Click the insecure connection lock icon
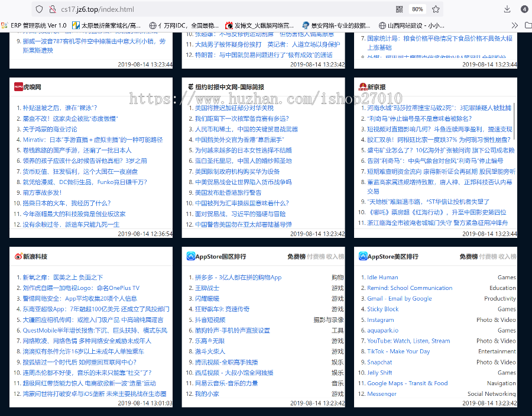Screen dimensions: 532x416 tap(52, 9)
